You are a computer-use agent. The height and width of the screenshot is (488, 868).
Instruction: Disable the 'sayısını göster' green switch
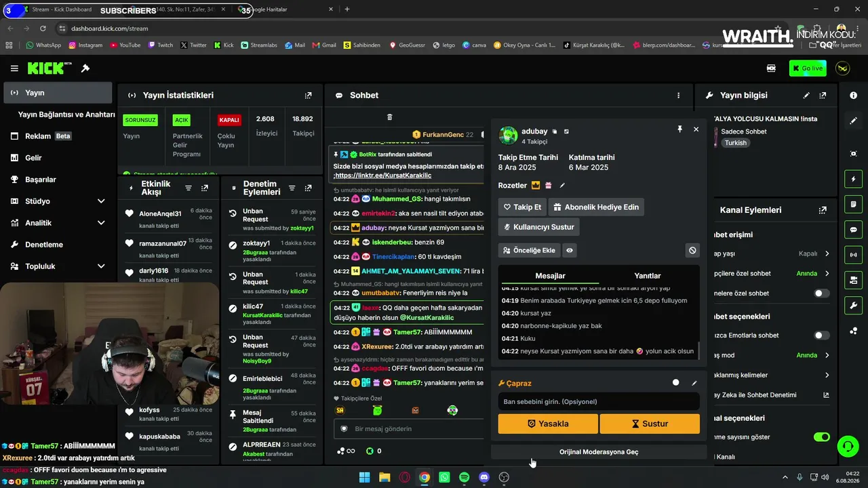(821, 437)
